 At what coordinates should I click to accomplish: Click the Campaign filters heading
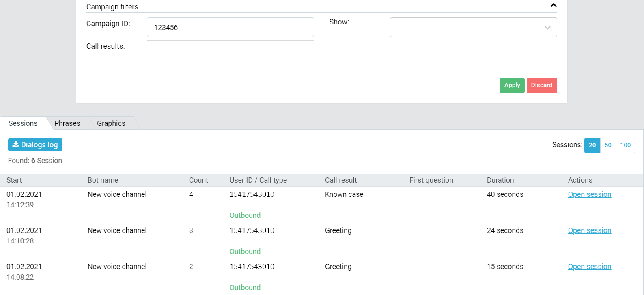112,7
